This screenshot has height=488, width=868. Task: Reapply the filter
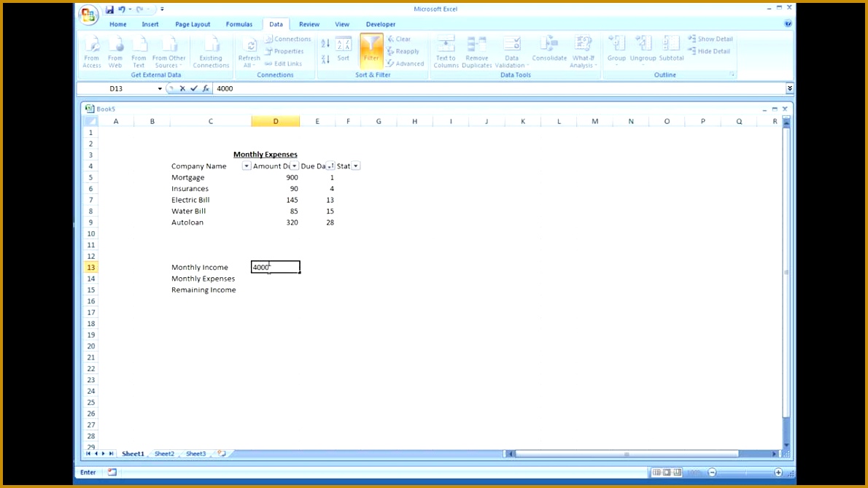[403, 51]
